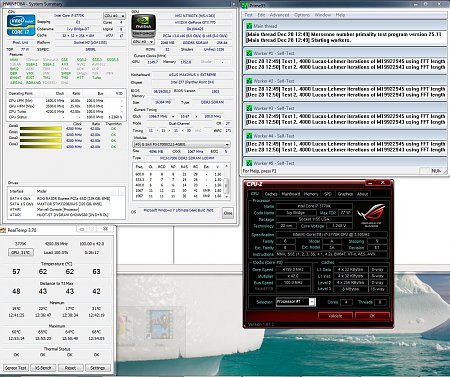Click the Close button in HWiNFO summary

(228, 213)
